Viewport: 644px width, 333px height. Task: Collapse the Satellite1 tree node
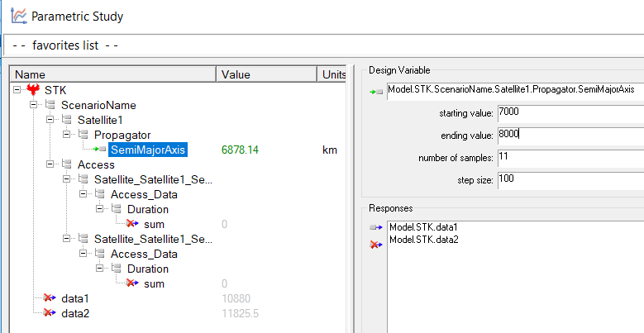click(x=50, y=120)
